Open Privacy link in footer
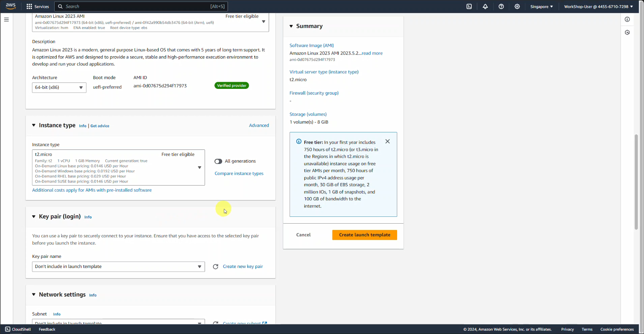644x334 pixels. coord(567,329)
